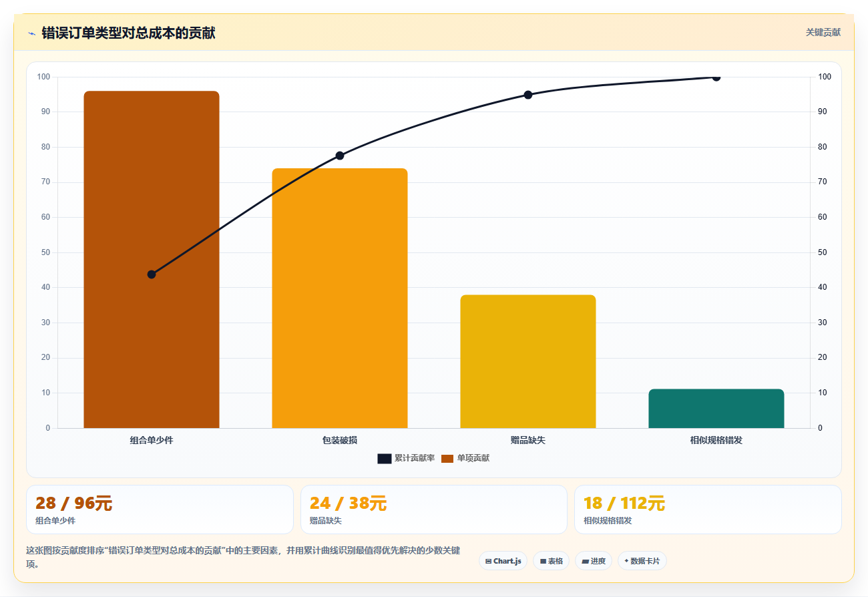
Task: Click the 赠品缺失 caption in the second card
Action: pyautogui.click(x=326, y=521)
